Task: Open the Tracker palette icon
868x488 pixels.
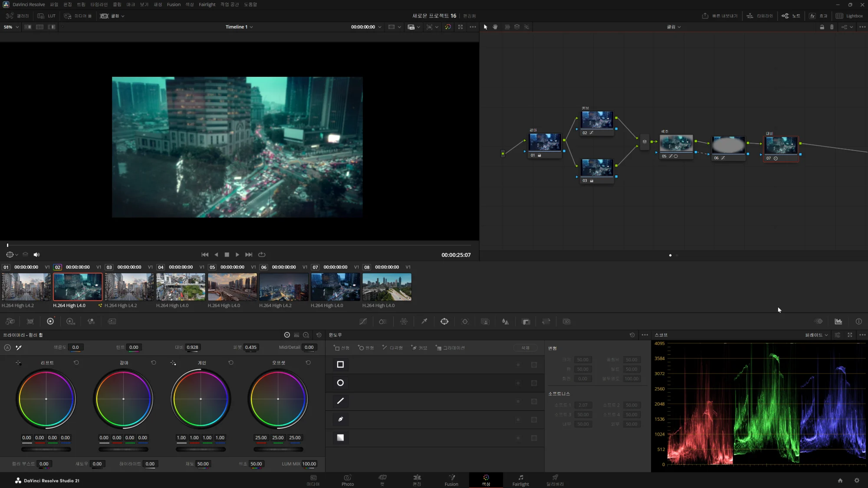Action: (465, 321)
